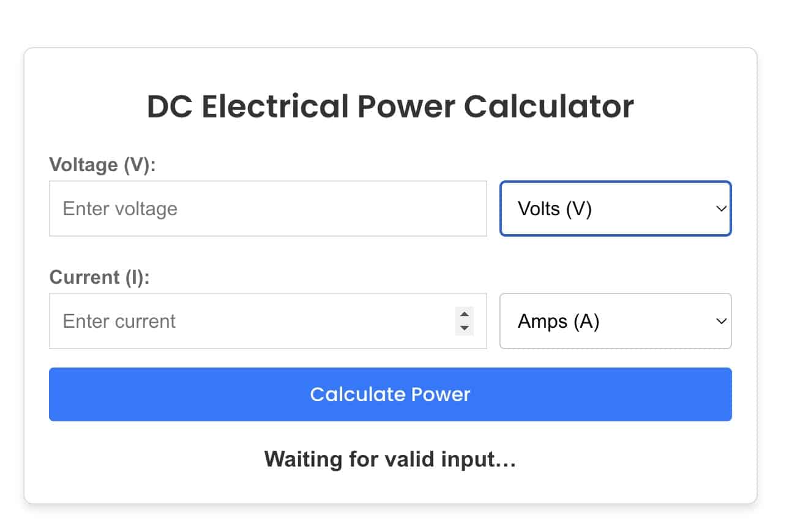This screenshot has height=532, width=792.
Task: Click the blue Calculate Power bar
Action: pos(390,394)
